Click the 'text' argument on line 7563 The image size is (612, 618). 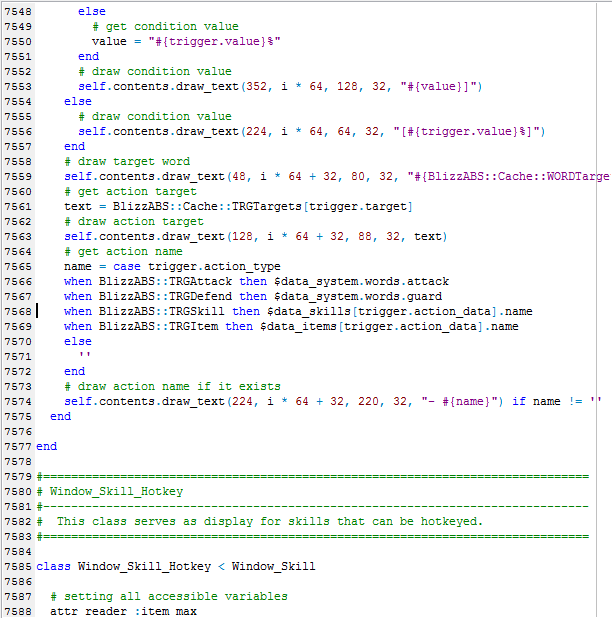pos(428,236)
